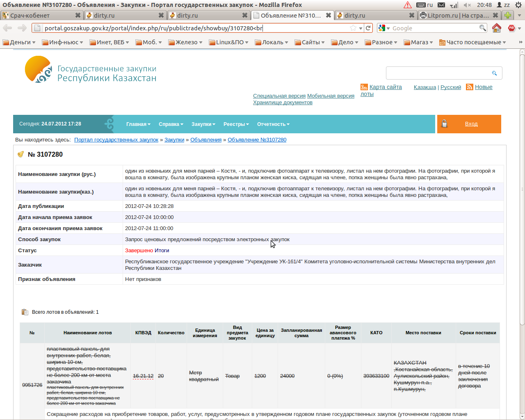Open the Деньги bookmarks folder
This screenshot has width=525, height=420.
click(19, 42)
